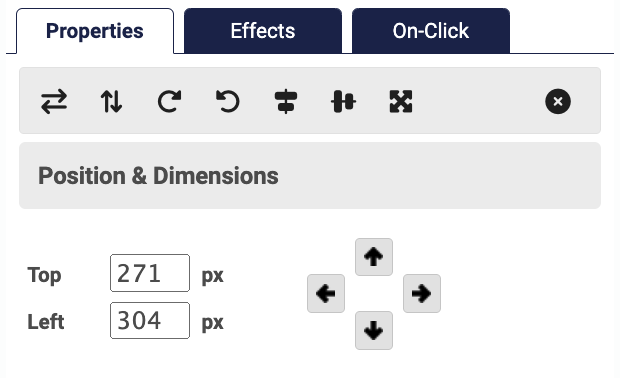Screen dimensions: 620x378
Task: Collapse the Position & Dimensions section
Action: coord(310,176)
